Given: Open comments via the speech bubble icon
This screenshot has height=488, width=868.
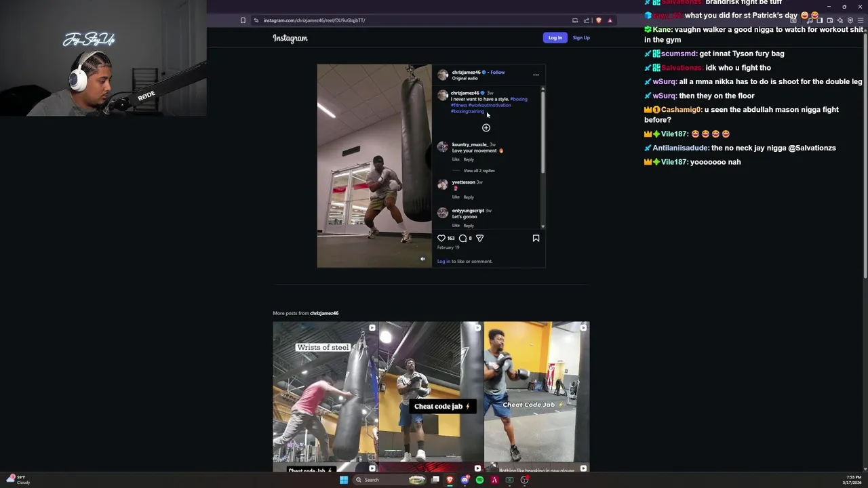Looking at the screenshot, I should (462, 239).
